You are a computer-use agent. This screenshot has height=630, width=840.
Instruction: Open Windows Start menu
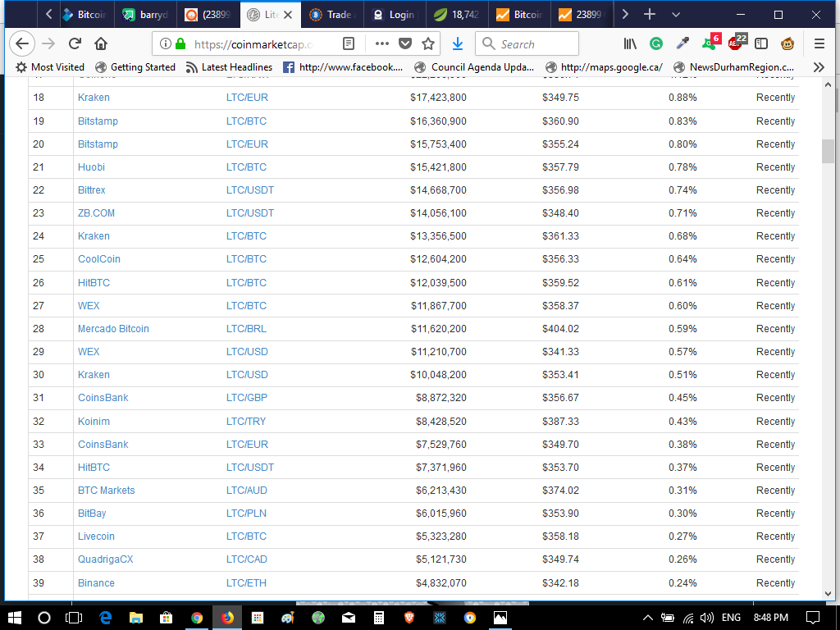click(15, 618)
